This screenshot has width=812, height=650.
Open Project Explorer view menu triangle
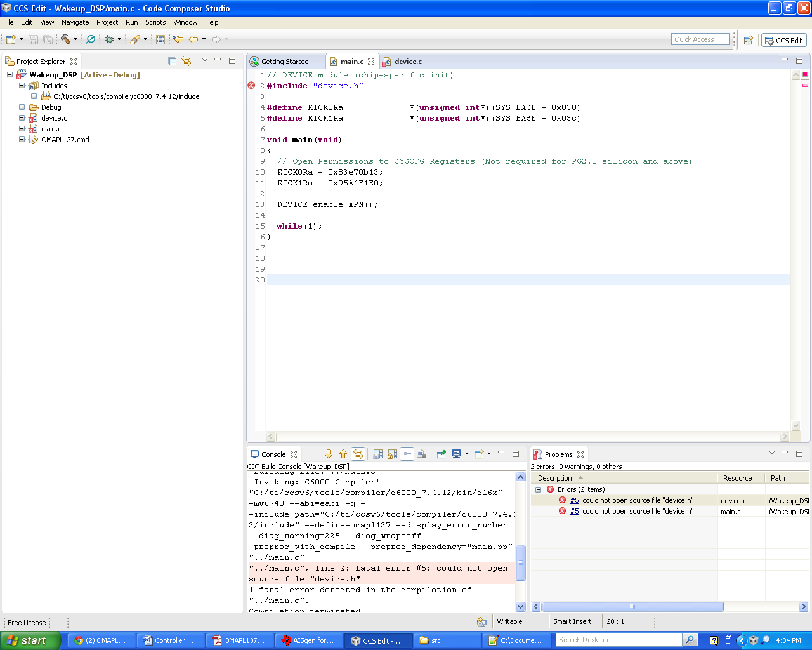click(x=204, y=60)
